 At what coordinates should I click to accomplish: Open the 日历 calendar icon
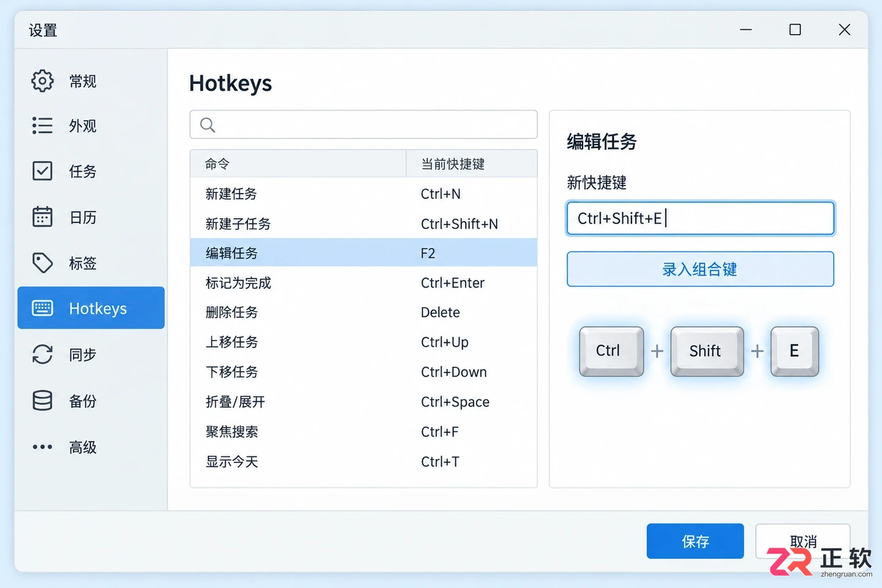point(42,216)
